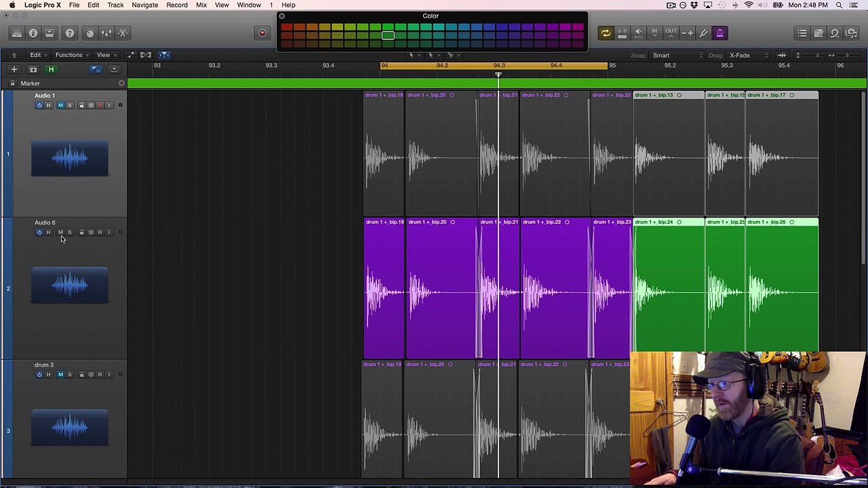Screen dimensions: 868x488
Task: Open the View dropdown in Tracks area
Action: coord(106,55)
